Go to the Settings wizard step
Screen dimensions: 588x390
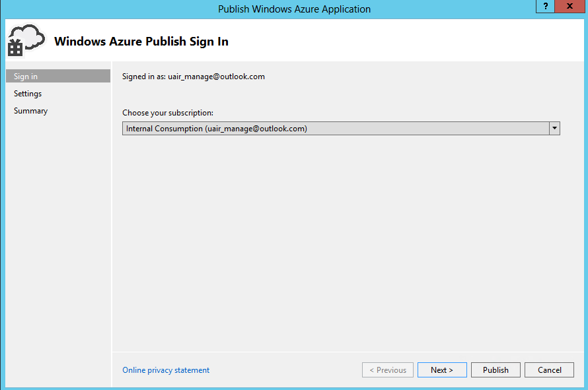coord(28,94)
